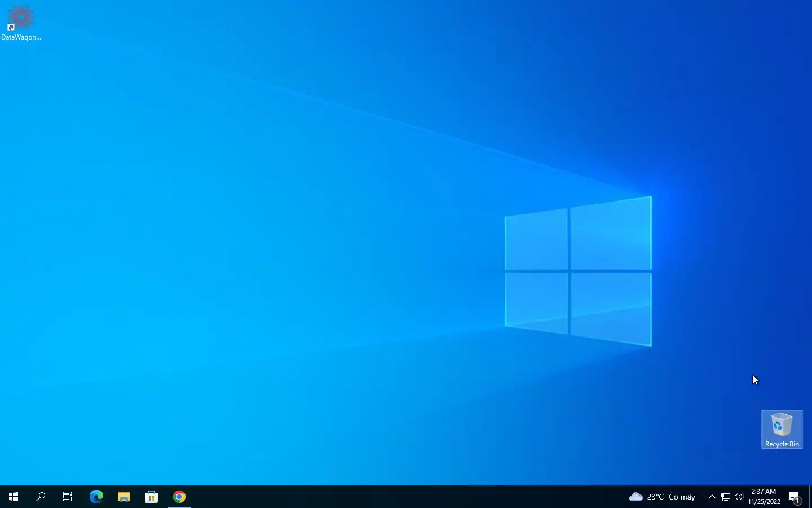The width and height of the screenshot is (812, 508).
Task: Open the weather widget cloud icon
Action: tap(636, 497)
